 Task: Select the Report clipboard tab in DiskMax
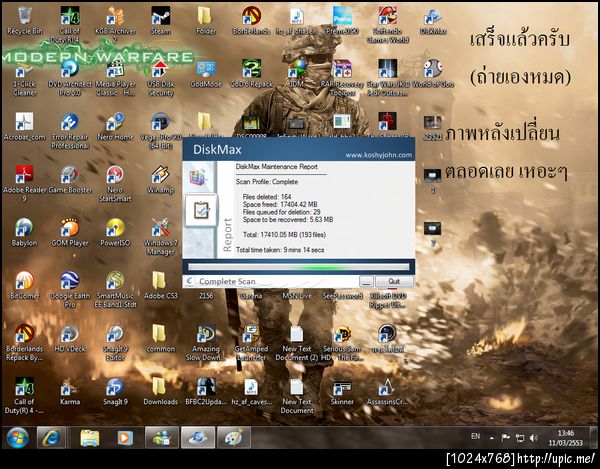tap(201, 210)
